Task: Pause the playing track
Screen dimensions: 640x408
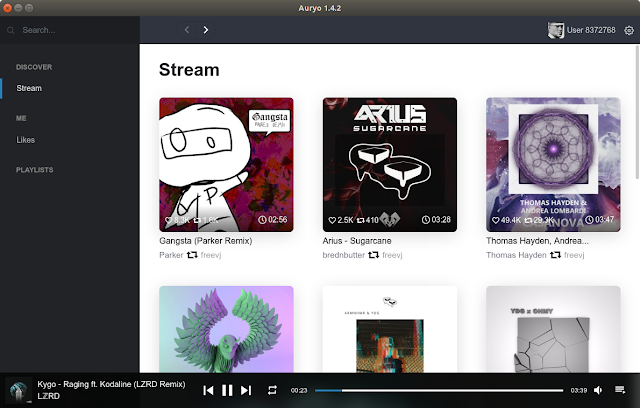Action: (x=227, y=390)
